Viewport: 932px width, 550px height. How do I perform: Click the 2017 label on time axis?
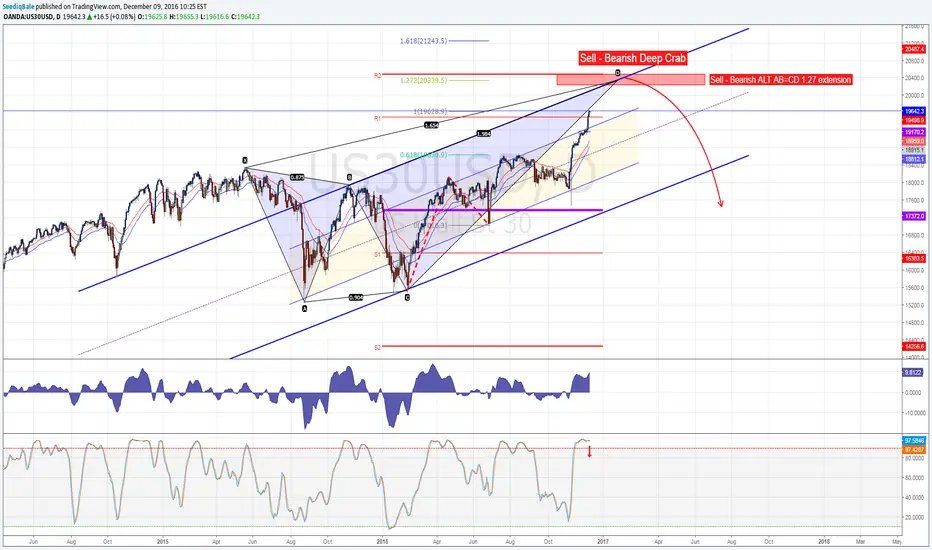[x=602, y=542]
